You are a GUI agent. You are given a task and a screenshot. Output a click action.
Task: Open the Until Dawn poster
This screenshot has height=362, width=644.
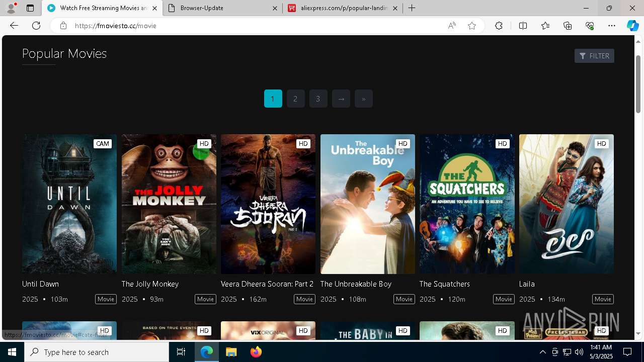pos(69,204)
